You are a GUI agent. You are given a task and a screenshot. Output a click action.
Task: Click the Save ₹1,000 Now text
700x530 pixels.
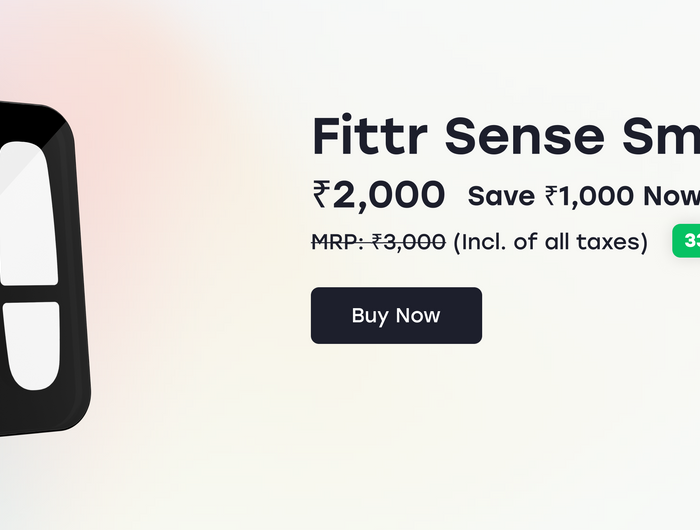[x=583, y=196]
